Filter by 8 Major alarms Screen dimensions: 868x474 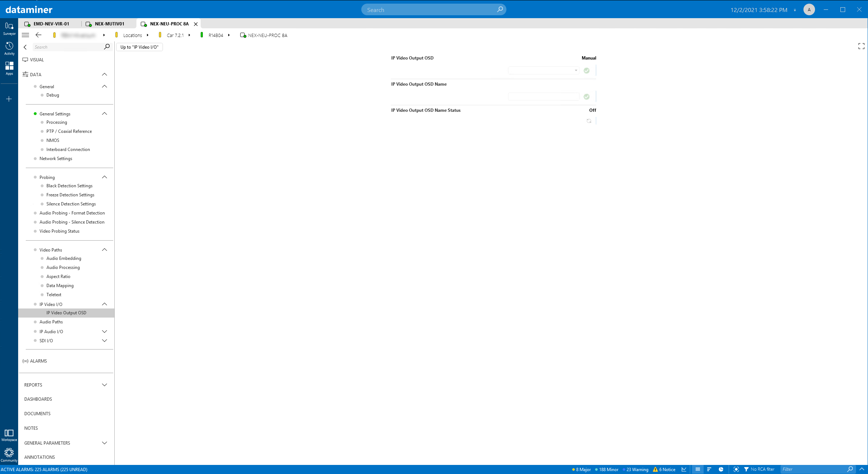point(581,469)
